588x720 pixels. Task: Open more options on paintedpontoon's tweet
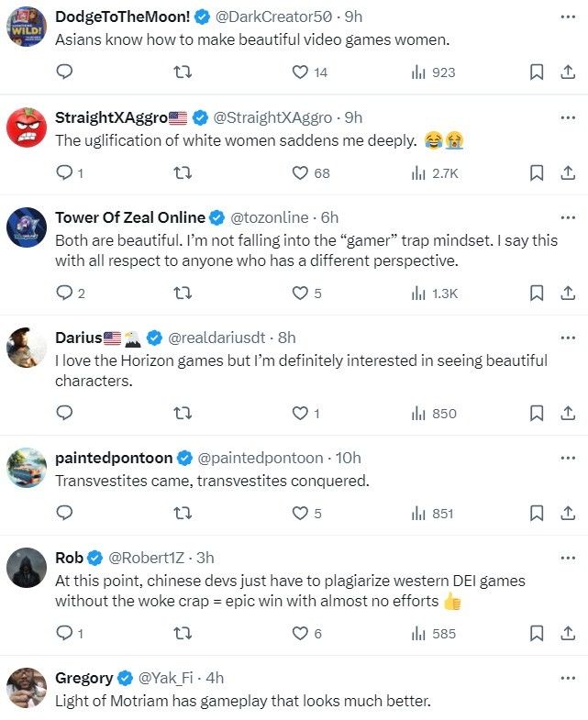[x=567, y=458]
